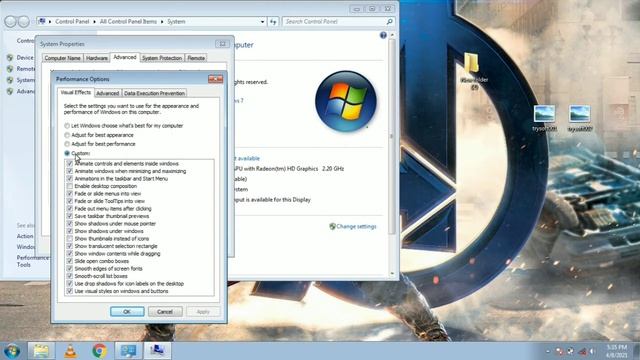
Task: Select the last taskbar program icon
Action: pyautogui.click(x=157, y=351)
